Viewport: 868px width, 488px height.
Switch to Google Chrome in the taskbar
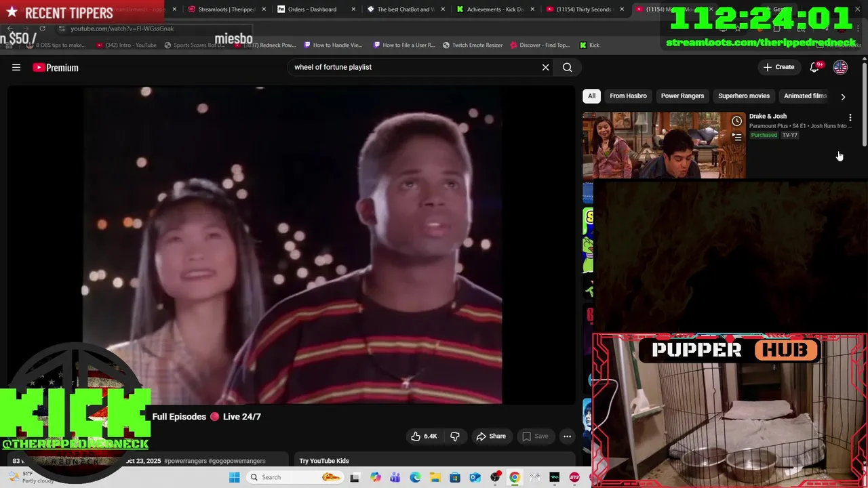click(x=515, y=477)
